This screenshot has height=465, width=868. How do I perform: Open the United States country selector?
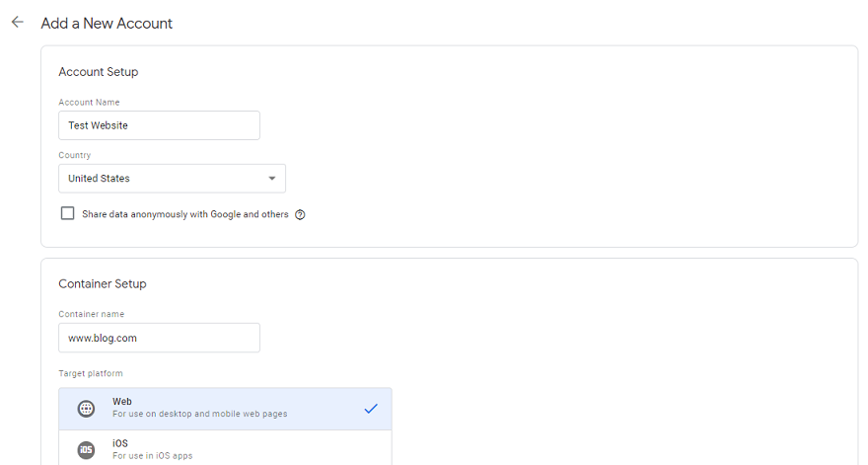(x=173, y=179)
